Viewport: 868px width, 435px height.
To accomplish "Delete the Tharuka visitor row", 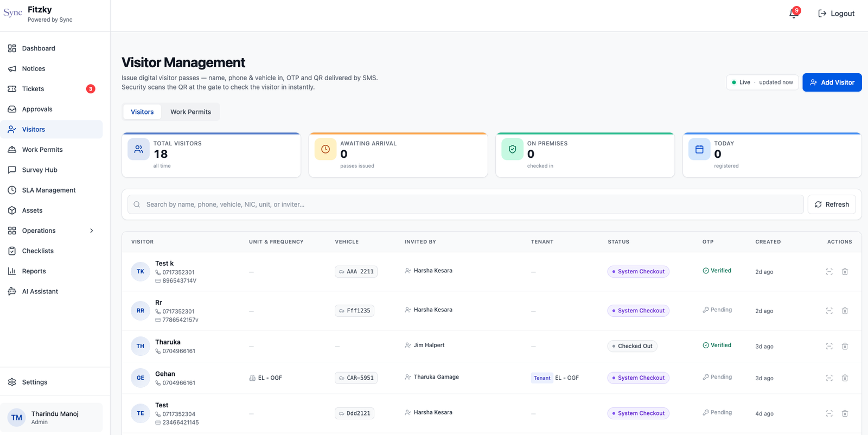I will coord(845,346).
